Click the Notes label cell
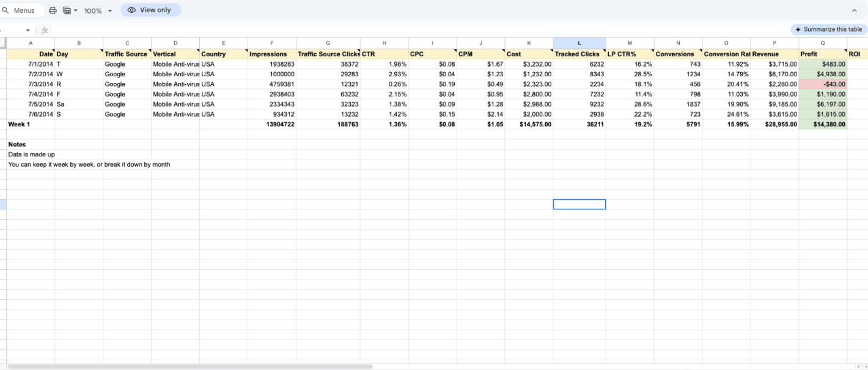The width and height of the screenshot is (868, 370). tap(31, 144)
